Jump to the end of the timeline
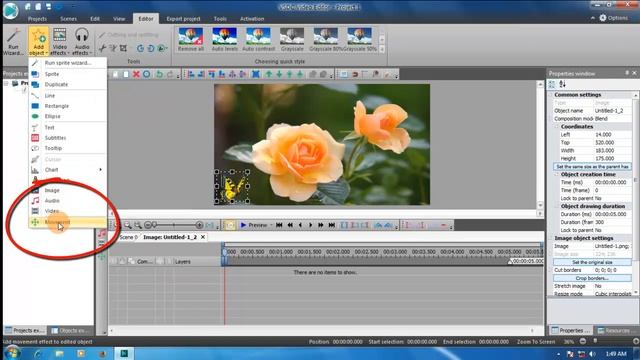Viewport: 640px width, 360px height. click(x=332, y=225)
